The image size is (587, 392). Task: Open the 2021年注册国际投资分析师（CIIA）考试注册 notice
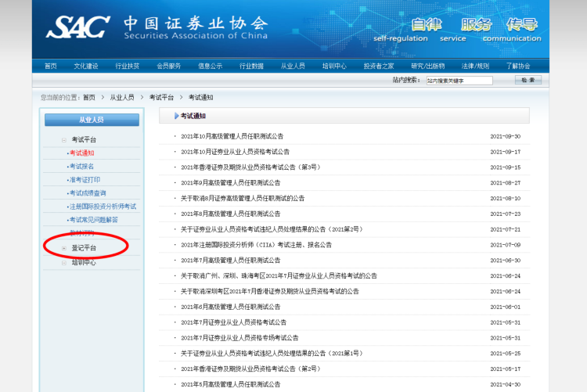pos(256,245)
